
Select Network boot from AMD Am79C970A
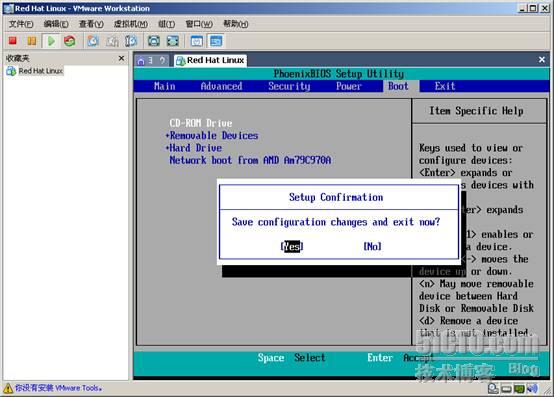coord(250,160)
